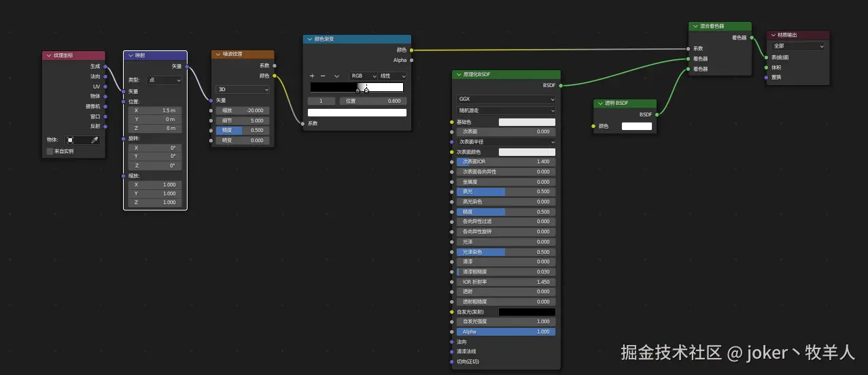Click the 透明 BSDF 颜色 swatch
The height and width of the screenshot is (375, 868).
[637, 126]
